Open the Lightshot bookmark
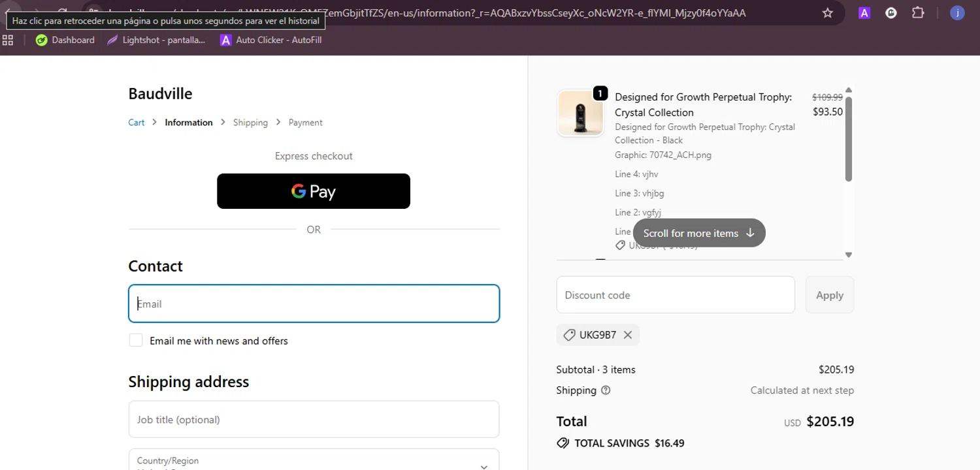The height and width of the screenshot is (470, 980). tap(156, 40)
